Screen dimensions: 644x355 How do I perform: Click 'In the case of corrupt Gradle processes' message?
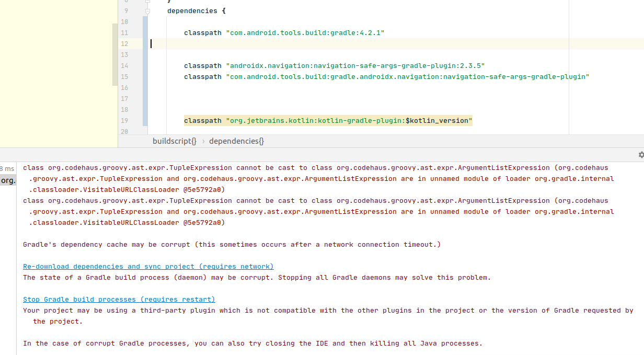pyautogui.click(x=253, y=343)
